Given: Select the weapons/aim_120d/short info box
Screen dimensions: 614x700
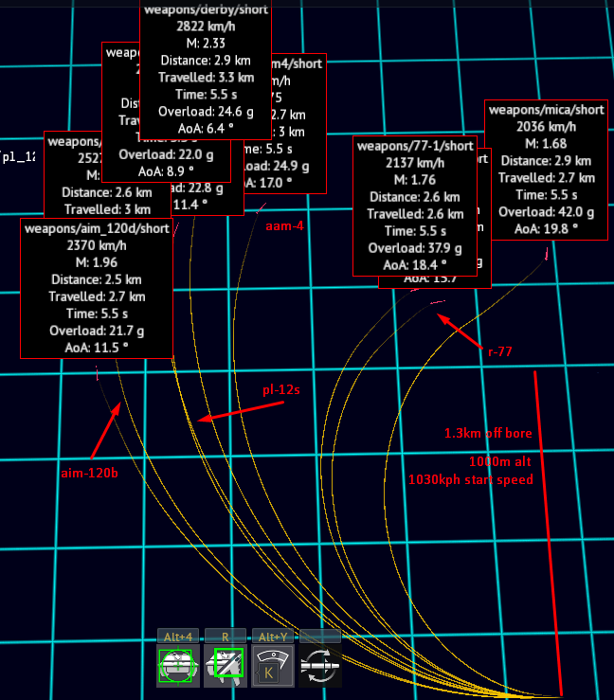Looking at the screenshot, I should 97,288.
